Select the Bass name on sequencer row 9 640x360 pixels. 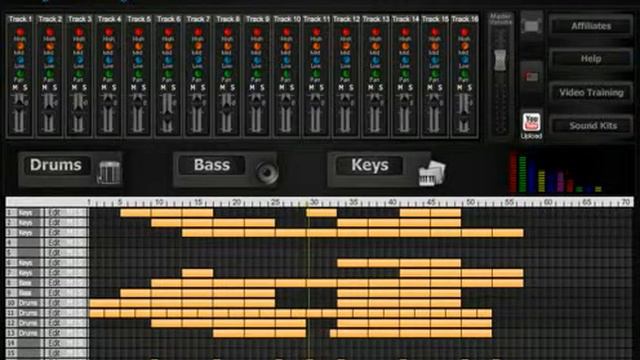24,293
